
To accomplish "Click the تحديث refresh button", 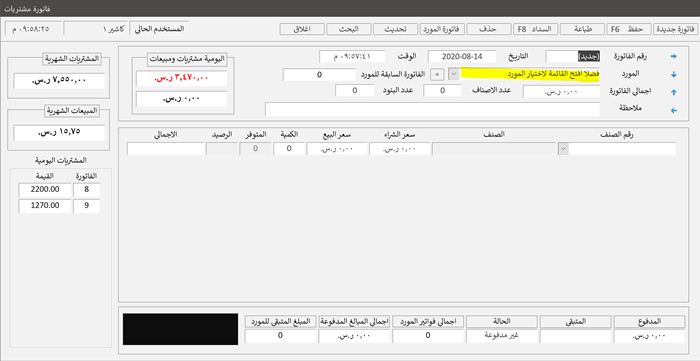I will (x=395, y=29).
